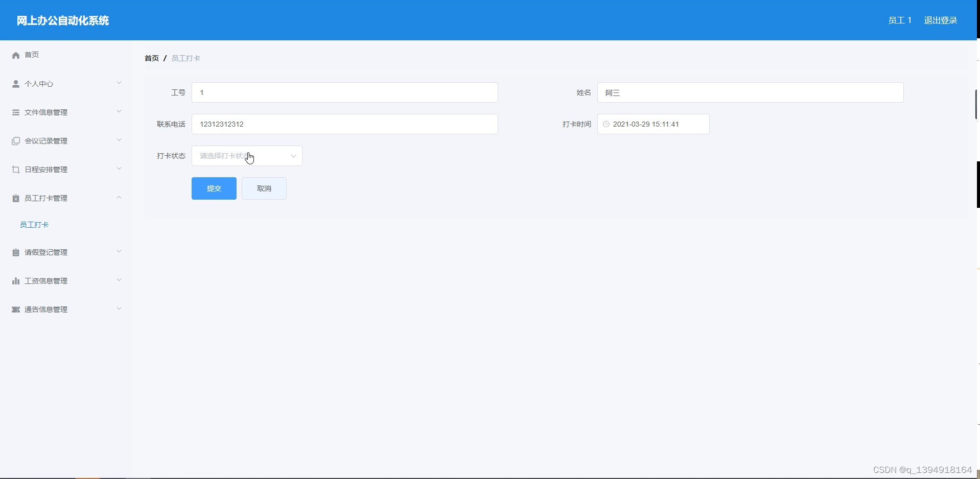Click the copy icon for 会议记录管理

pyautogui.click(x=16, y=141)
